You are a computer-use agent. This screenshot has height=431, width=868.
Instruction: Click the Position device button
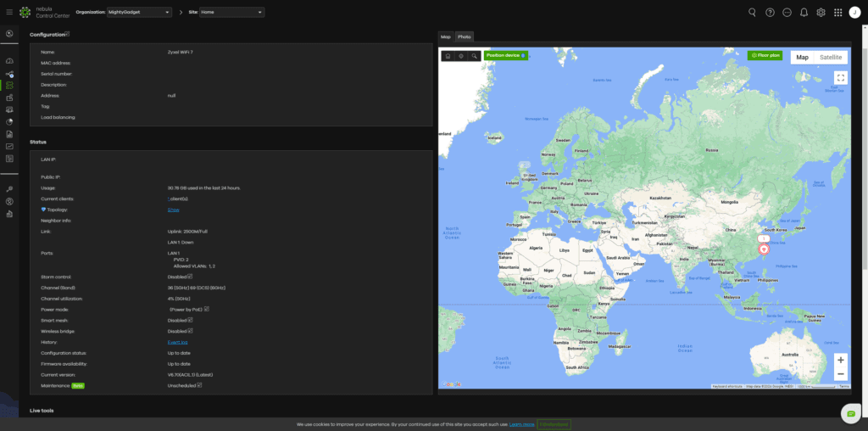(506, 55)
